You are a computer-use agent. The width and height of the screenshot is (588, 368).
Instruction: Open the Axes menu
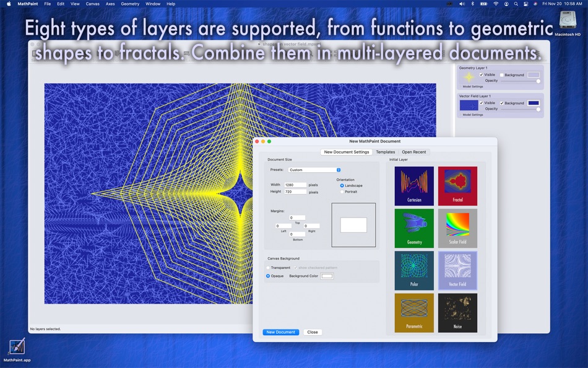pyautogui.click(x=110, y=4)
